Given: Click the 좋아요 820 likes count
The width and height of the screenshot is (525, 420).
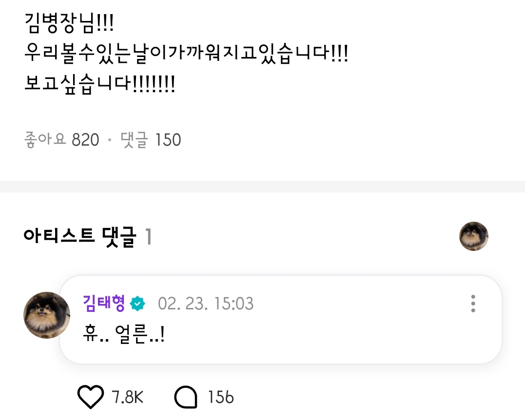Looking at the screenshot, I should point(61,139).
